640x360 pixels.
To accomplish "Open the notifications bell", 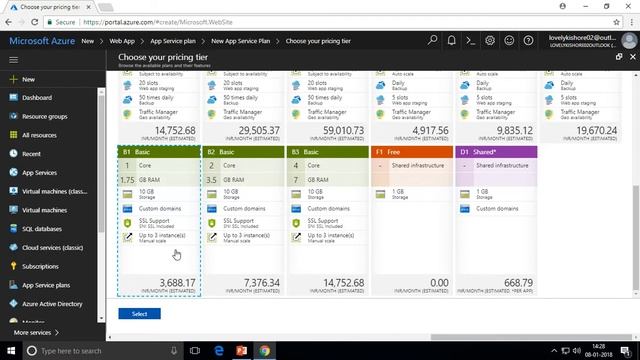I will (451, 40).
